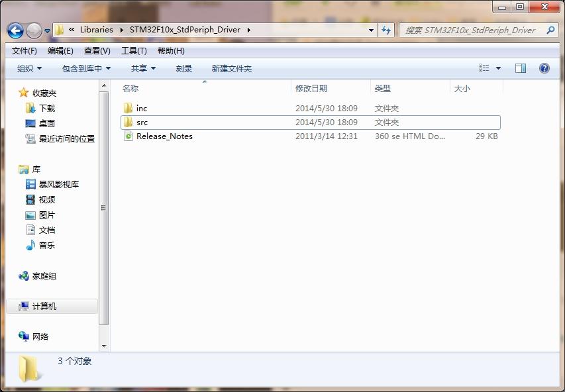Open the view options dropdown arrow
Image resolution: width=565 pixels, height=392 pixels.
click(498, 68)
